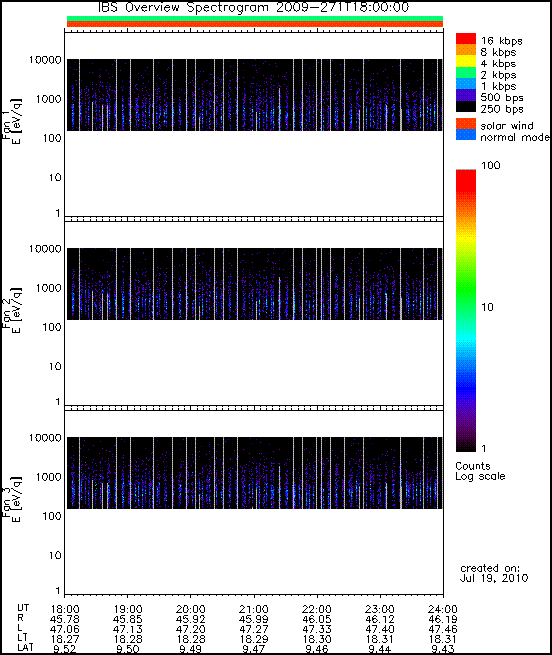
Task: Click the 'Counts' color bar caption
Action: [473, 466]
